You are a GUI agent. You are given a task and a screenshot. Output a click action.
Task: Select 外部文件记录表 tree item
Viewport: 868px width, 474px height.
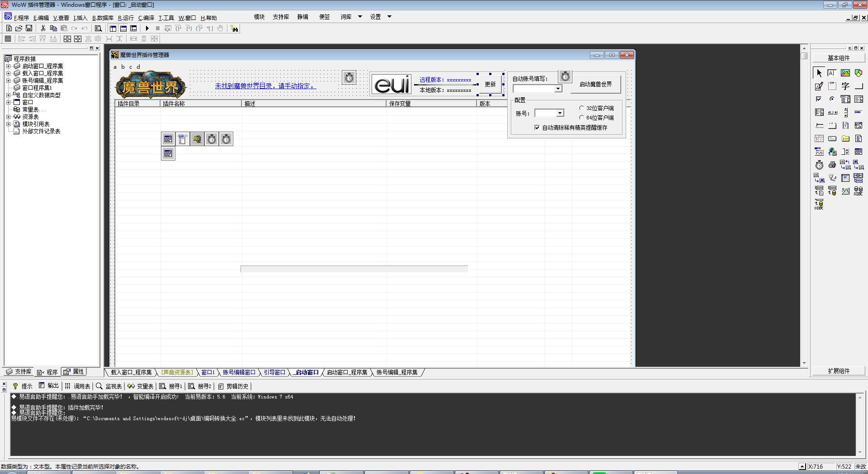pyautogui.click(x=41, y=131)
